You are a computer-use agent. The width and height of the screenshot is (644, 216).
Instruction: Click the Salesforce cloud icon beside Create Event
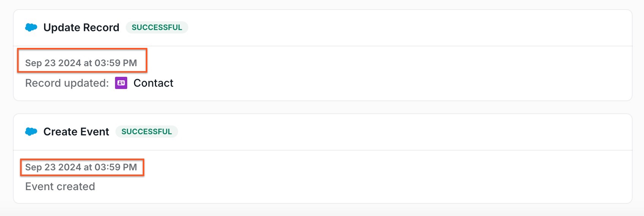pos(31,132)
